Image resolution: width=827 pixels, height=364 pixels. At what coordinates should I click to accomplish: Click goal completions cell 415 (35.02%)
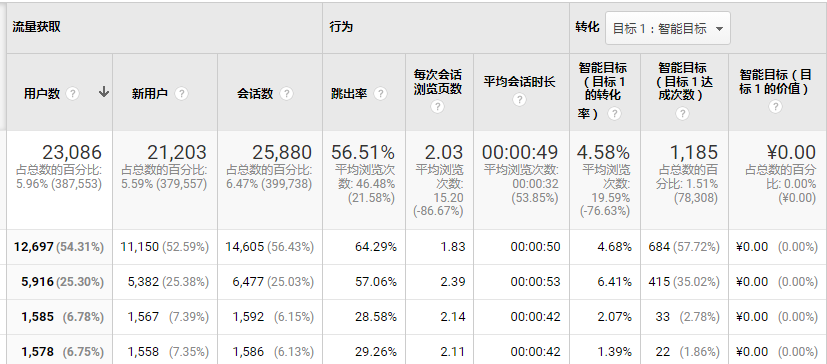(x=684, y=282)
